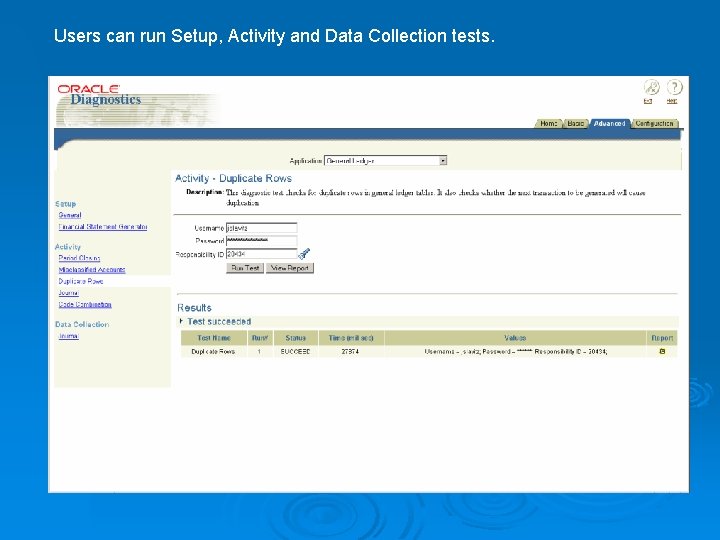Click the Results section heading
The width and height of the screenshot is (720, 540).
(x=194, y=308)
